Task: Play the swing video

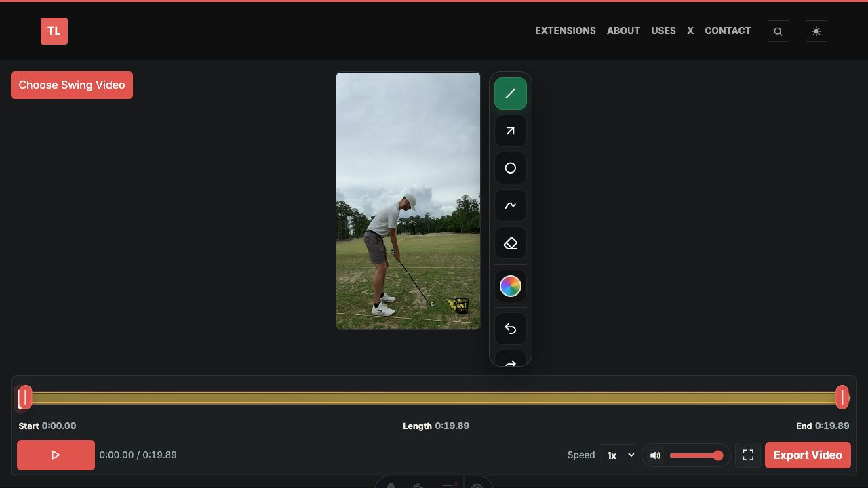Action: pos(56,455)
